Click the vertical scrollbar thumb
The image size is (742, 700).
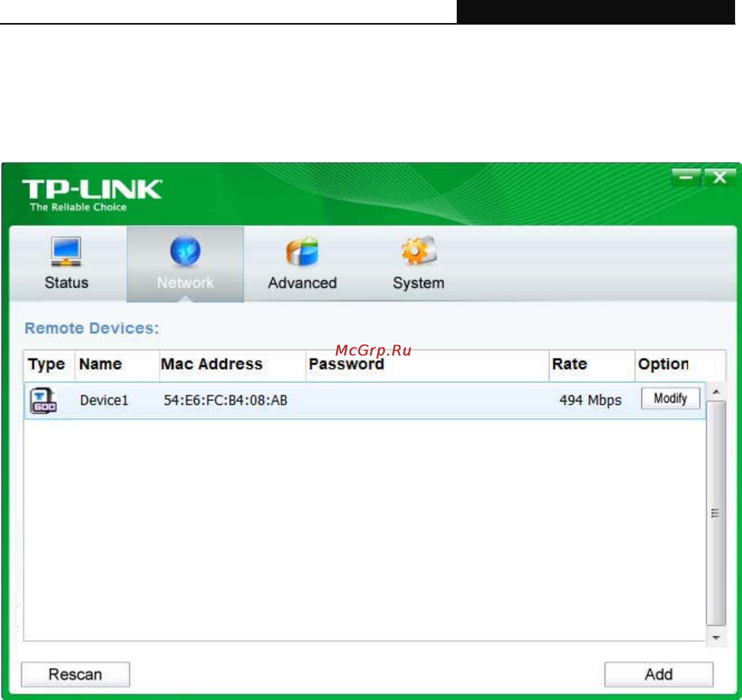(716, 513)
